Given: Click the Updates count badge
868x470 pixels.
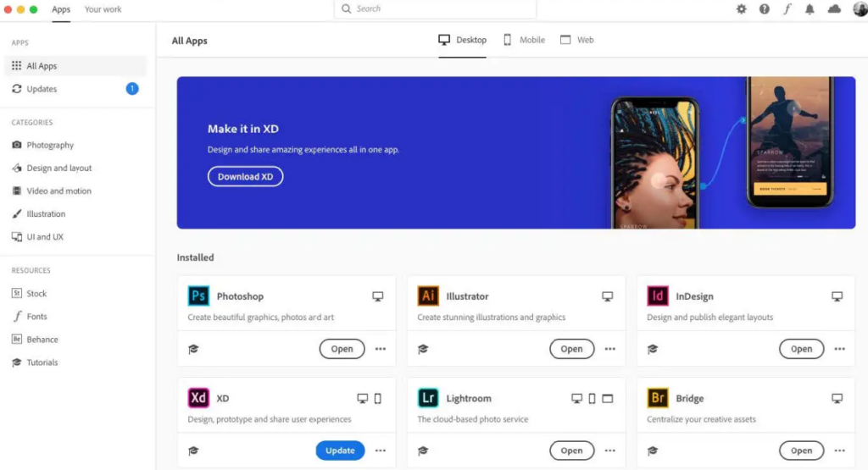Looking at the screenshot, I should [132, 88].
